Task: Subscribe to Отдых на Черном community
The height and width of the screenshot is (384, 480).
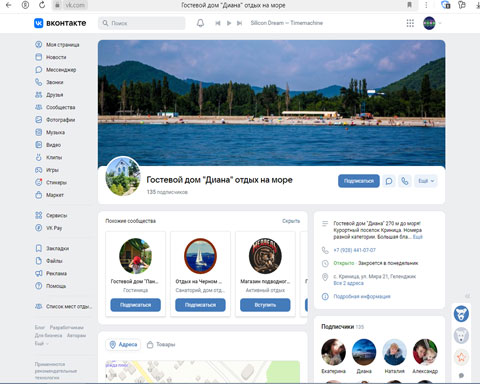Action: 200,305
